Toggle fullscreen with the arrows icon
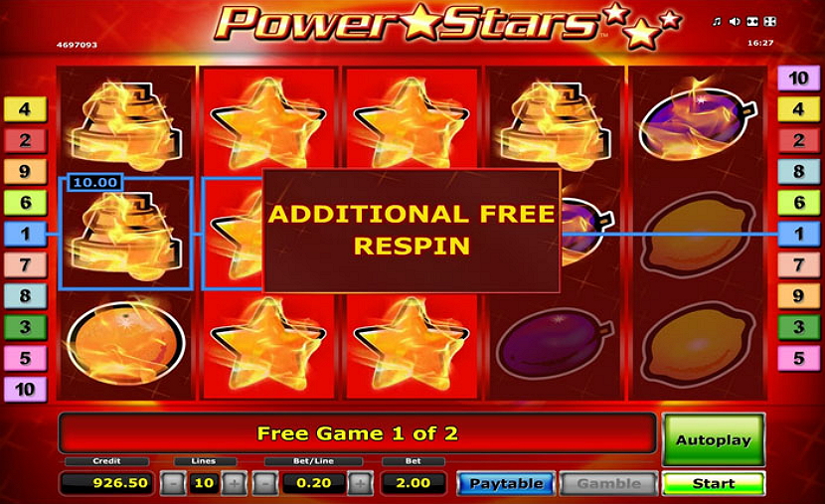The height and width of the screenshot is (504, 825). (x=769, y=22)
